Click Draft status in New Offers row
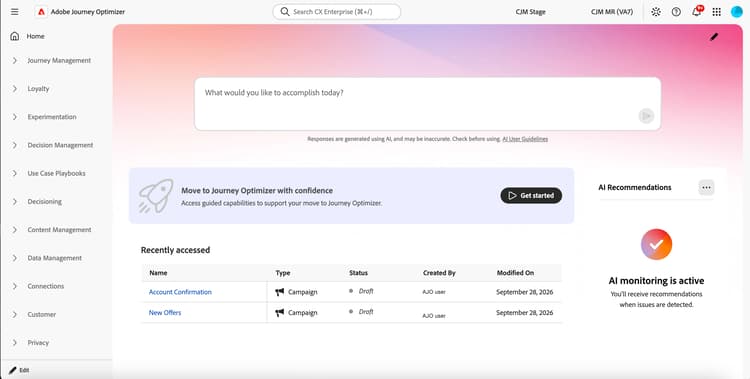Screen dimensions: 750x379 pyautogui.click(x=366, y=312)
